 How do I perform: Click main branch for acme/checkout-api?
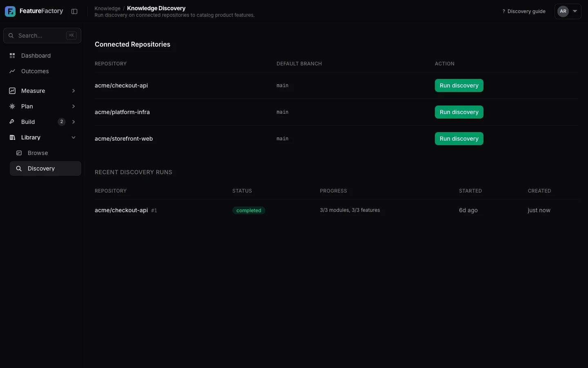point(283,85)
